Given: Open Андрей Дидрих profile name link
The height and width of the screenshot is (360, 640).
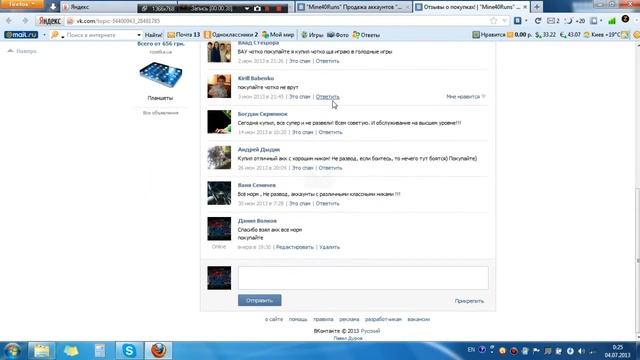Looking at the screenshot, I should tap(259, 149).
